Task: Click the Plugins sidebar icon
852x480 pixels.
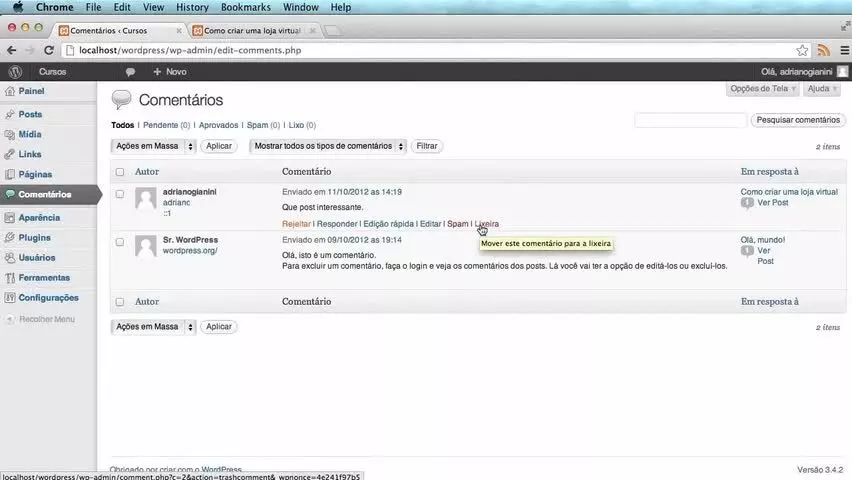Action: pyautogui.click(x=9, y=238)
